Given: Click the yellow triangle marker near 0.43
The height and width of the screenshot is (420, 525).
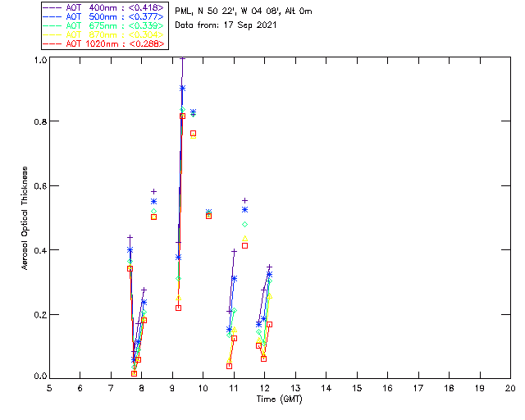Looking at the screenshot, I should click(x=244, y=239).
